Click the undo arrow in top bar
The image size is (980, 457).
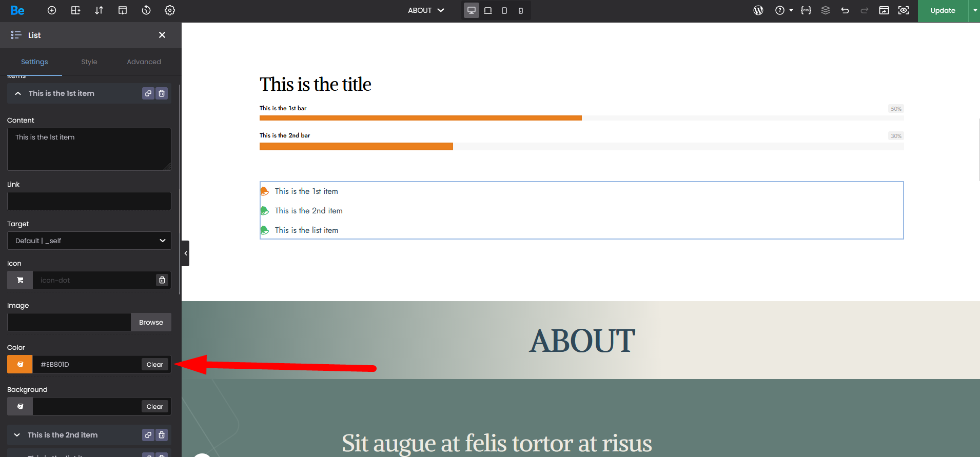[845, 10]
